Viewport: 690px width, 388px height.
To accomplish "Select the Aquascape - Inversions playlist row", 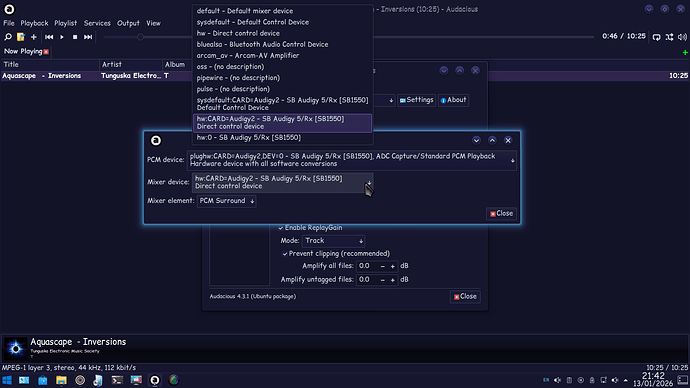I will click(x=345, y=76).
